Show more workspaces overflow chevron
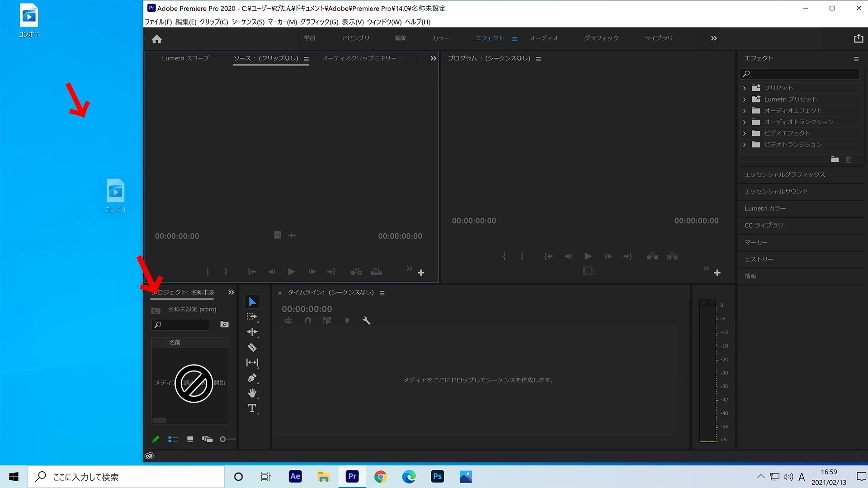 click(x=714, y=38)
